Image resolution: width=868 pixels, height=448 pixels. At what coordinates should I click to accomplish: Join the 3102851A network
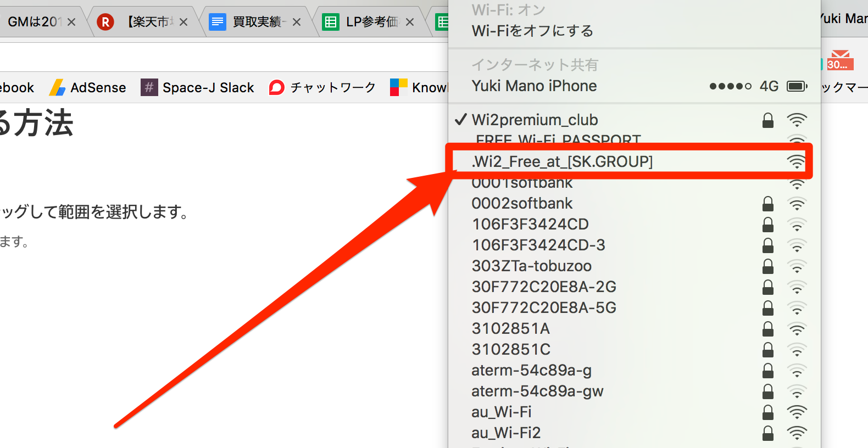pyautogui.click(x=635, y=329)
